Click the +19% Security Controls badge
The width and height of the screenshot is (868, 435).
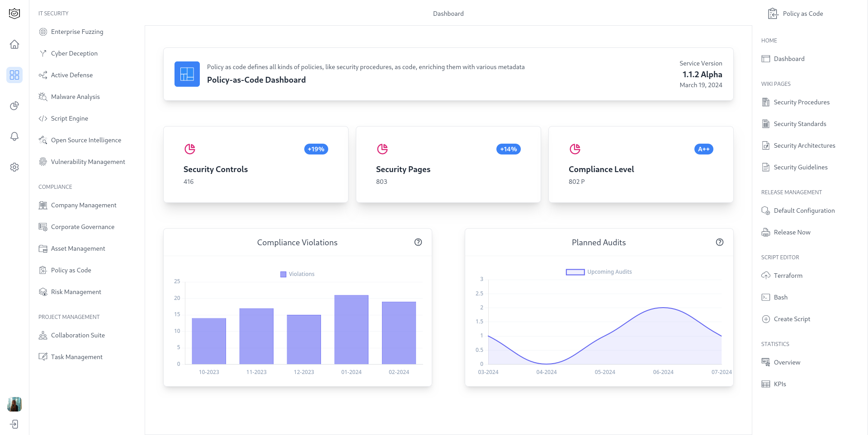click(x=316, y=149)
